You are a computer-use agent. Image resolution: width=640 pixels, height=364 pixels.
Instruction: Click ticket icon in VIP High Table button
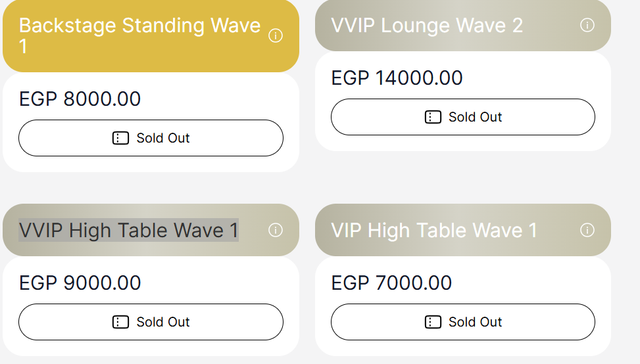[x=433, y=323]
